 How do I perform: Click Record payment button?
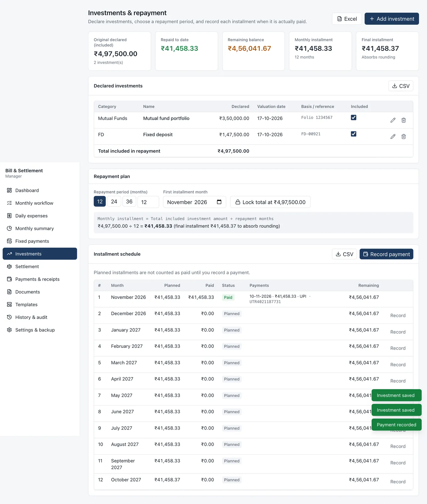point(386,254)
